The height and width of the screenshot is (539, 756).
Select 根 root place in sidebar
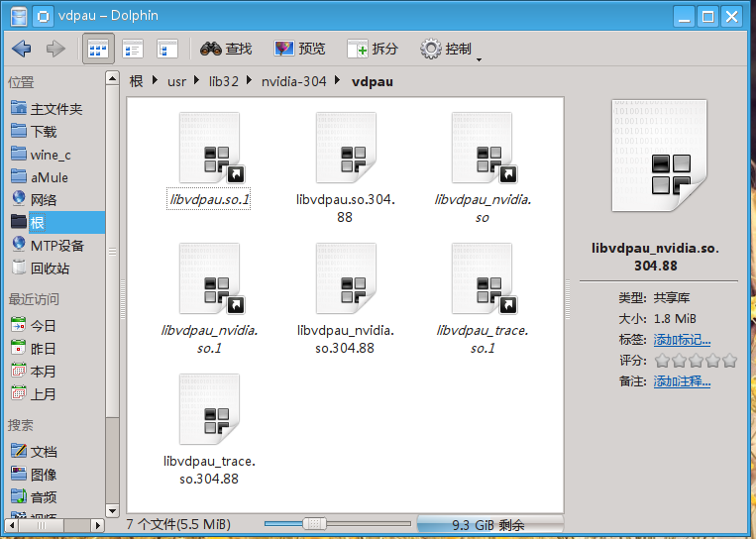click(56, 222)
